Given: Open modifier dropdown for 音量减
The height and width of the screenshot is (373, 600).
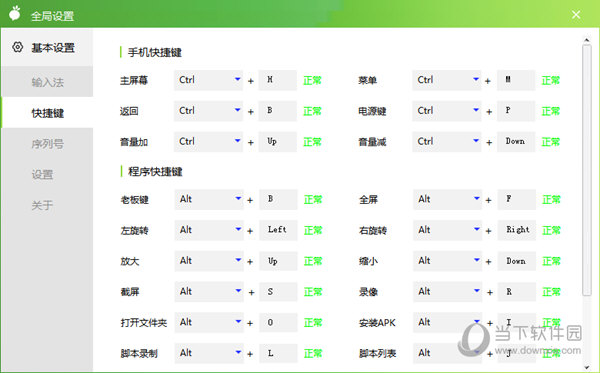Looking at the screenshot, I should [x=447, y=142].
